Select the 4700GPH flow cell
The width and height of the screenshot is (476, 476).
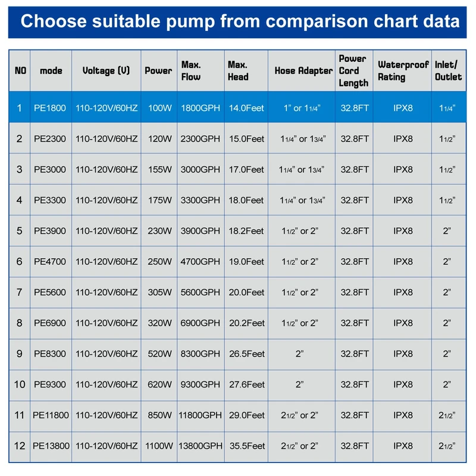tap(200, 261)
